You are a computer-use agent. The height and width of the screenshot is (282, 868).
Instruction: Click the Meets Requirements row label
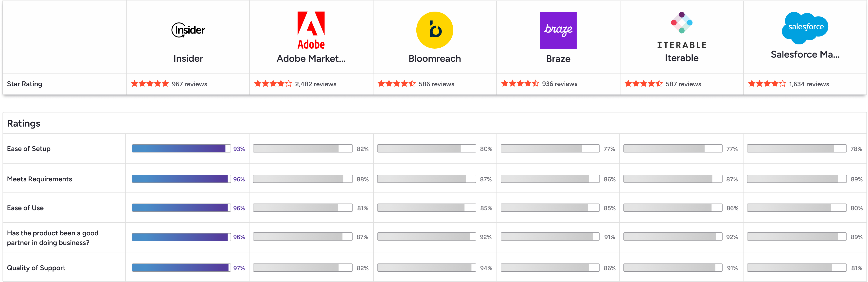39,179
